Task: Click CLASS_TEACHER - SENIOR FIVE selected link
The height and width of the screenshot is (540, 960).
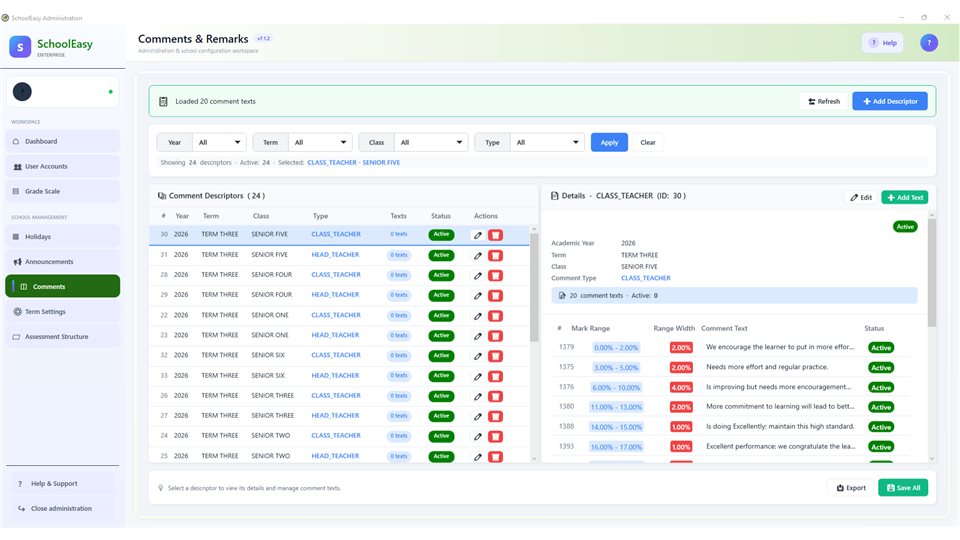Action: click(353, 163)
